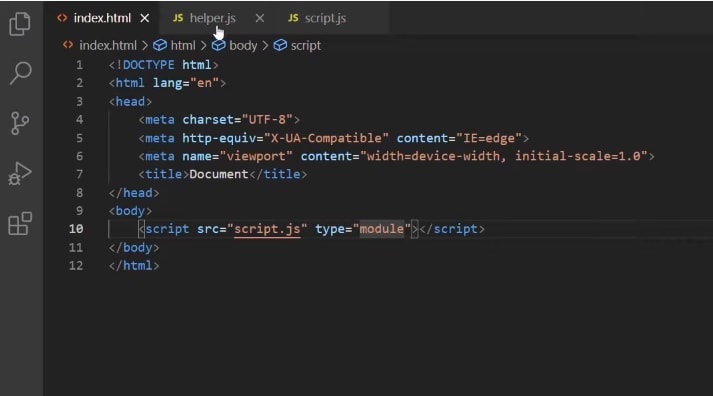Image resolution: width=713 pixels, height=396 pixels.
Task: Click the "UTF-8" charset value
Action: click(x=267, y=120)
